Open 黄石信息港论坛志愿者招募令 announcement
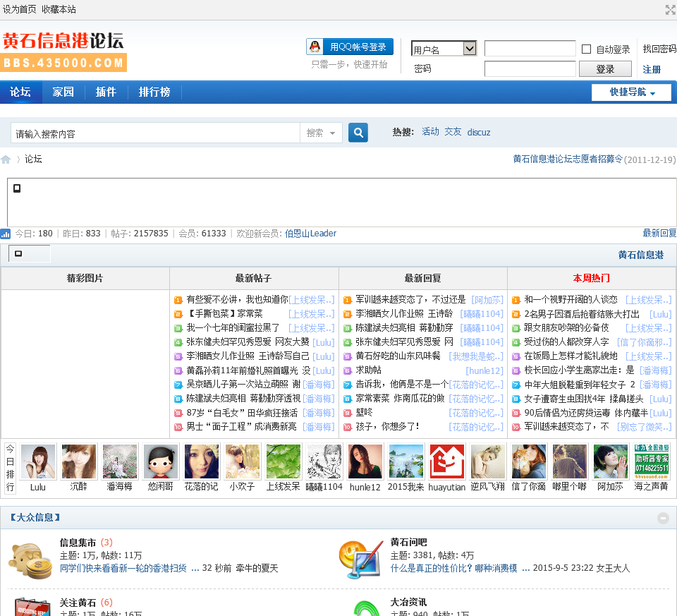The width and height of the screenshot is (677, 616). [x=567, y=159]
